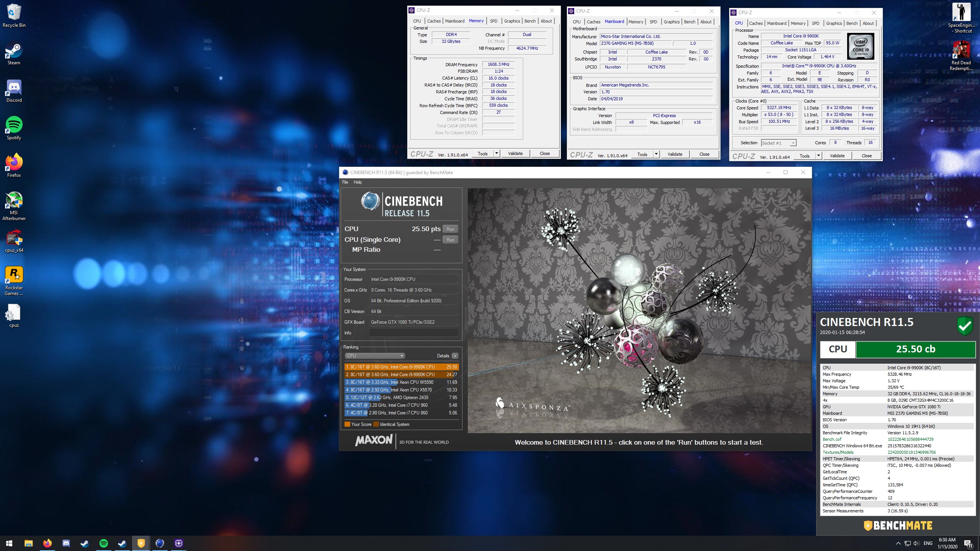Click Close in CPU tab CPU-Z window

click(x=866, y=156)
